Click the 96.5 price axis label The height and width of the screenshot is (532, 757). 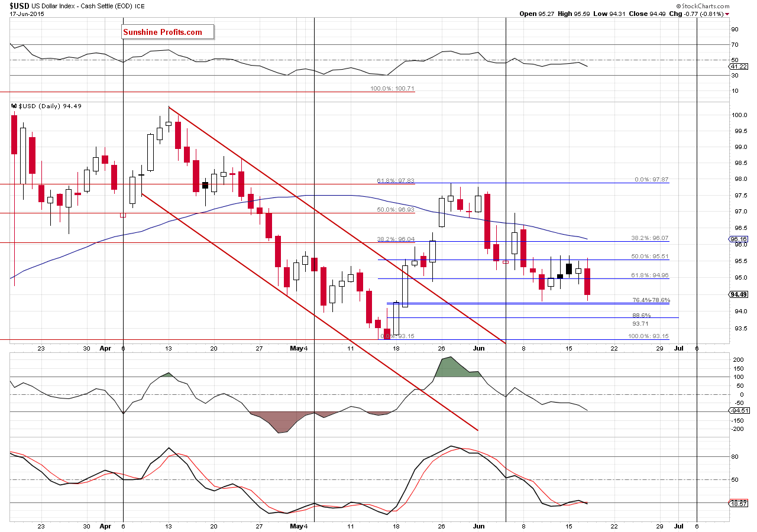pos(740,228)
